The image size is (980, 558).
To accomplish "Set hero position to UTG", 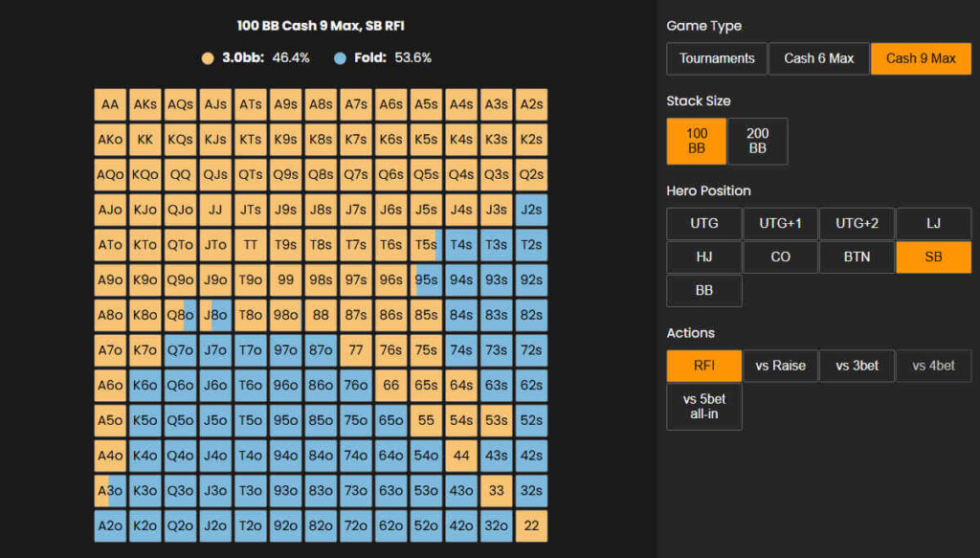I will [x=704, y=224].
